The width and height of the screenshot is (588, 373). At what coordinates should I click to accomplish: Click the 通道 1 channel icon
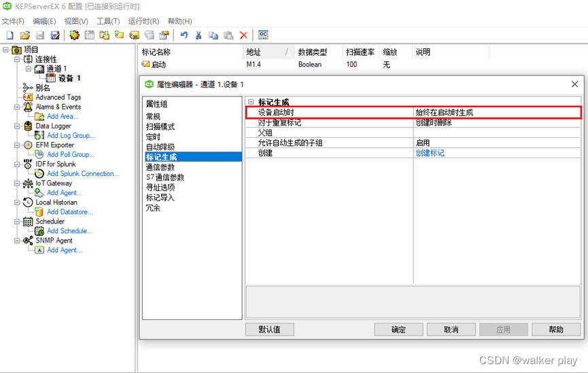point(39,69)
